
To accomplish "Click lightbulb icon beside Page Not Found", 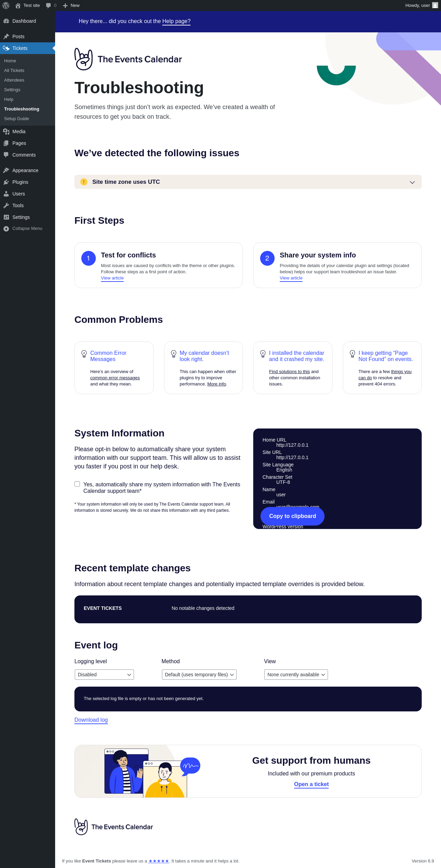I will click(x=352, y=354).
